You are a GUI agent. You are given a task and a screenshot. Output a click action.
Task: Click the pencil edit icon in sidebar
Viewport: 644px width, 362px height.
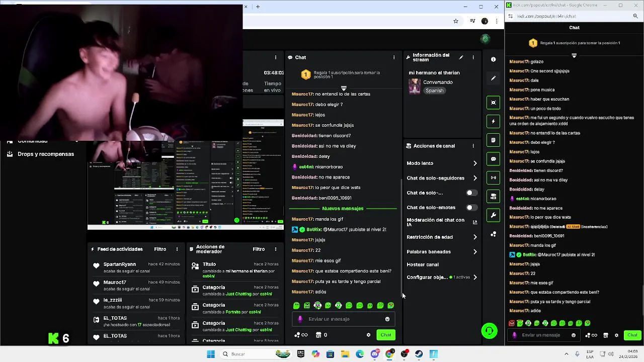pos(493,78)
